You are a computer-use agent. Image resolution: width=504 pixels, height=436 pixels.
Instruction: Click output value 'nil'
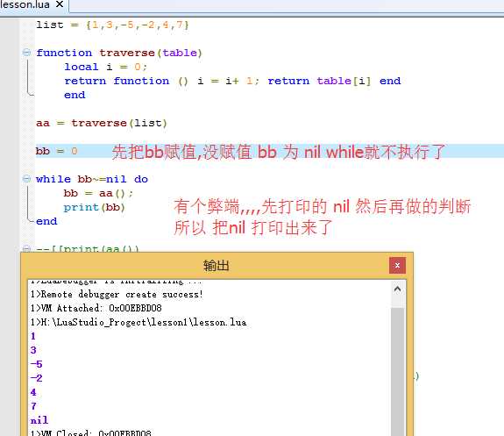point(39,420)
